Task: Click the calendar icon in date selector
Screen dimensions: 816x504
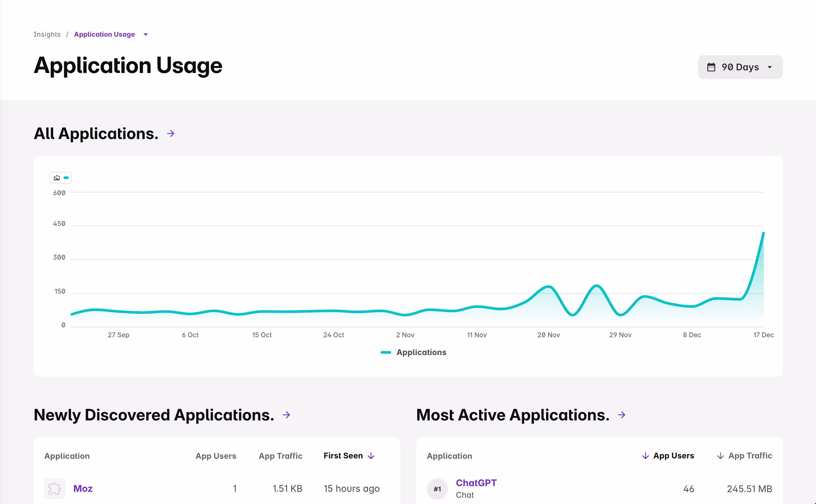Action: pyautogui.click(x=711, y=67)
